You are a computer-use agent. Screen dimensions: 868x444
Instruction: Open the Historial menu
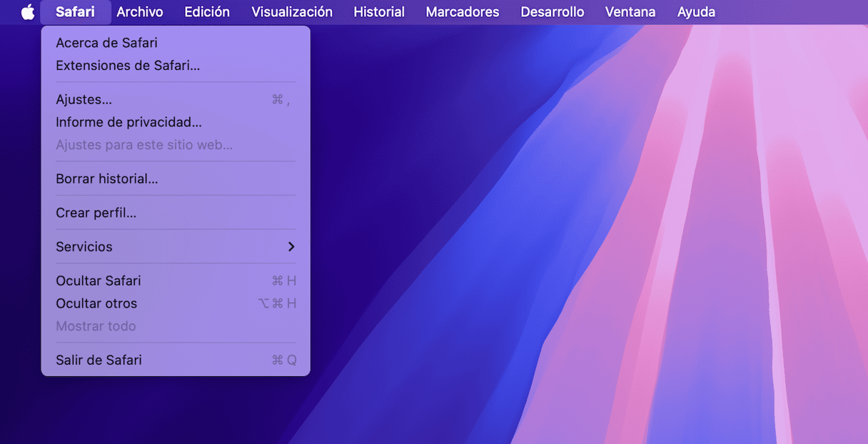pyautogui.click(x=379, y=12)
